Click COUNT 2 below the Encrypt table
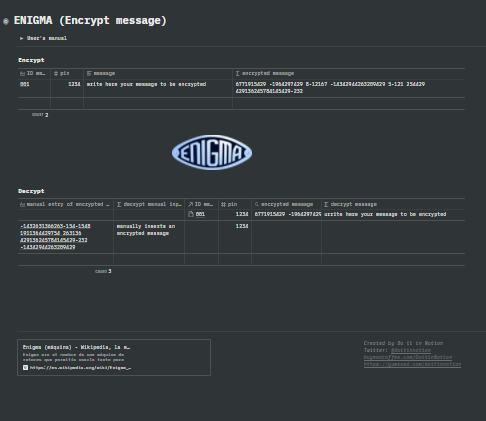The width and height of the screenshot is (486, 421). click(40, 115)
